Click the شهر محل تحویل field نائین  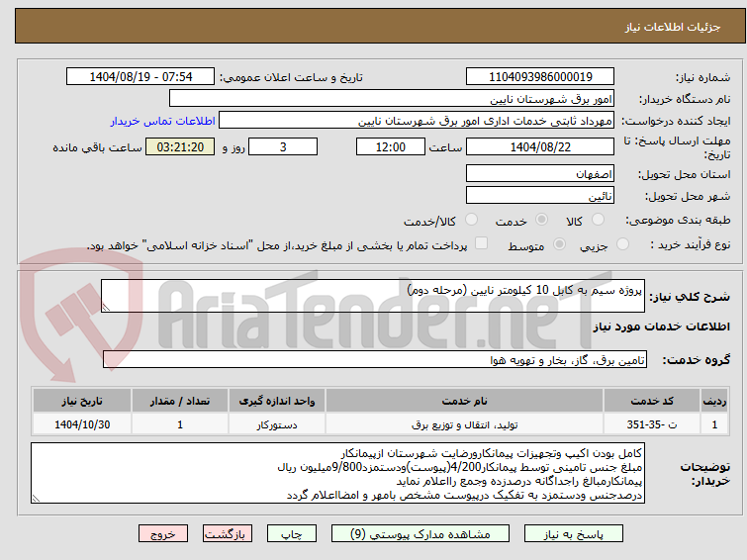click(x=540, y=195)
